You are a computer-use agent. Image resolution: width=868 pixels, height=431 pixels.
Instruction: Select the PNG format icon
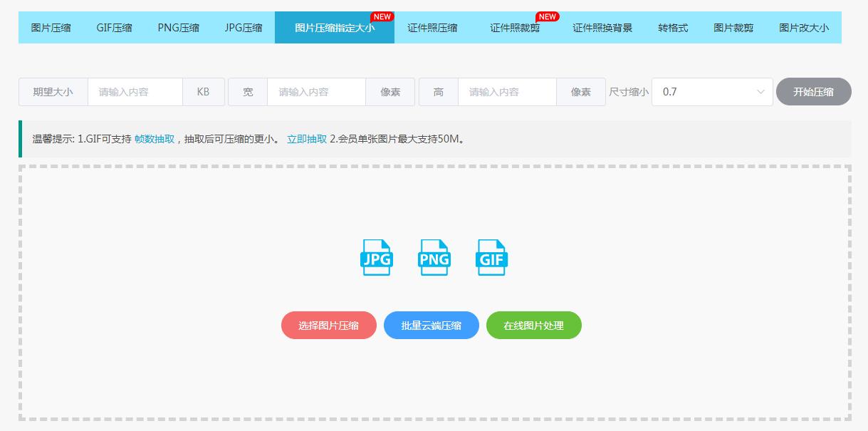point(434,258)
